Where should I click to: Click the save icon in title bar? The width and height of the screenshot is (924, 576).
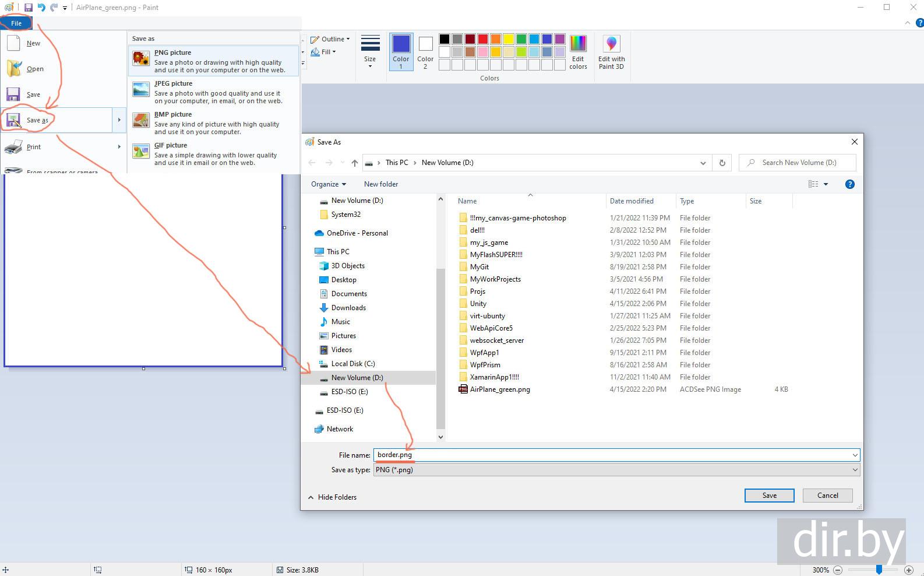(28, 8)
